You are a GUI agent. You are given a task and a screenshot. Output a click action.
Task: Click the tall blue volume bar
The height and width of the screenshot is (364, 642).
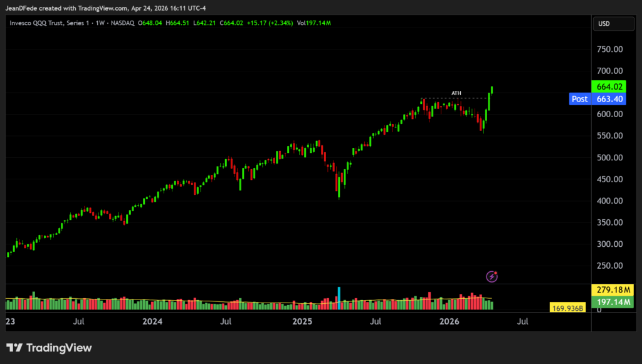click(x=339, y=297)
